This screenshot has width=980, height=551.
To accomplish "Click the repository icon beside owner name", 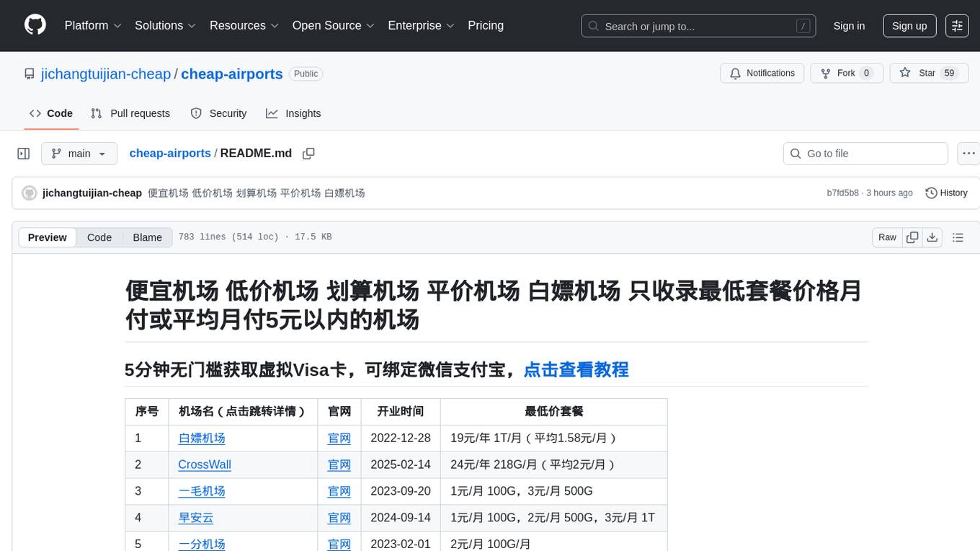I will coord(30,74).
